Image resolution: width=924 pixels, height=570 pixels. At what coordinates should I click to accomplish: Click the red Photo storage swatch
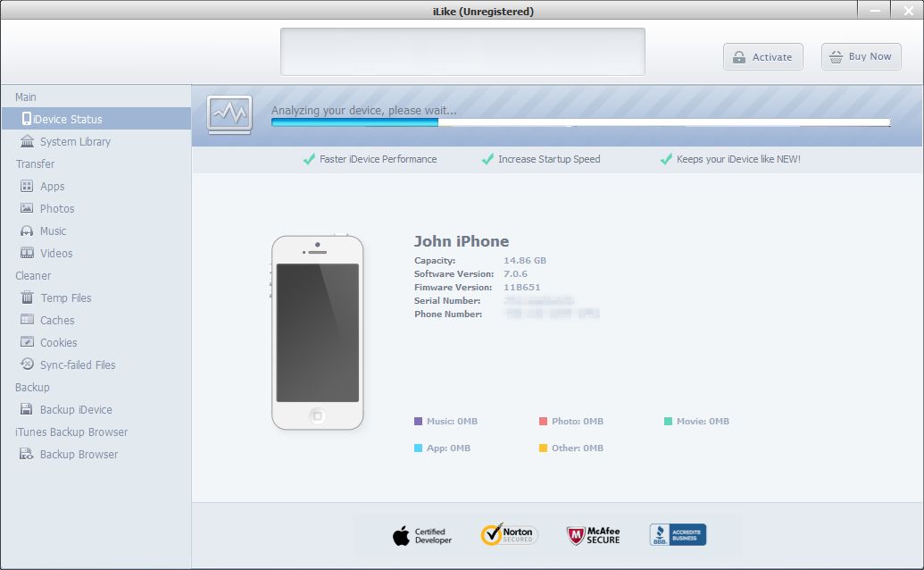(x=544, y=422)
